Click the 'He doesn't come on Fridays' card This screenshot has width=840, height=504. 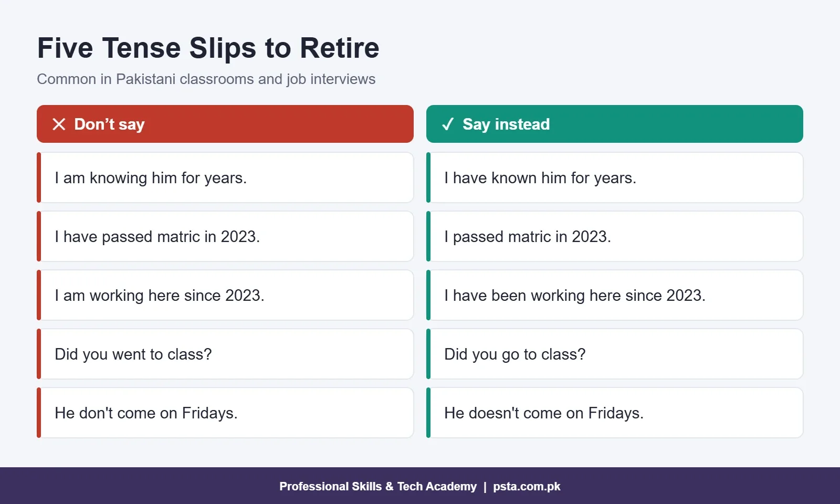click(x=615, y=413)
